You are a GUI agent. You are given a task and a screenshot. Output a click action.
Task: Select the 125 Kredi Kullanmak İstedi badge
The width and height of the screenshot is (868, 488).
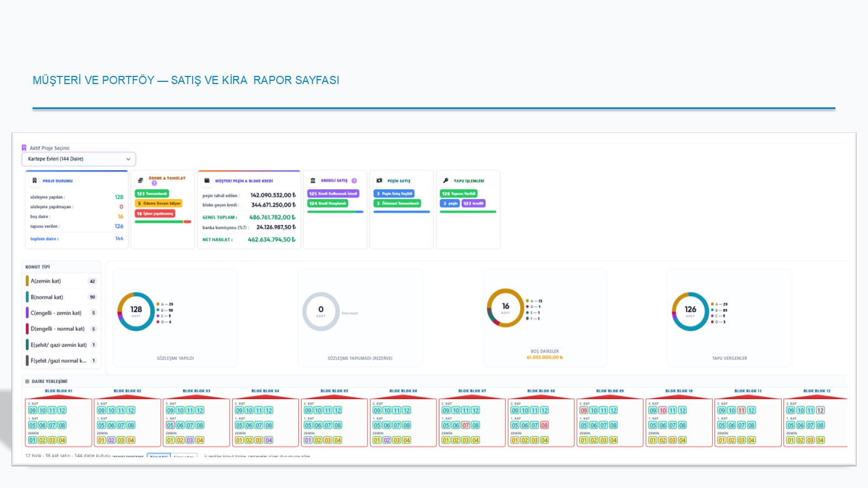(x=333, y=194)
